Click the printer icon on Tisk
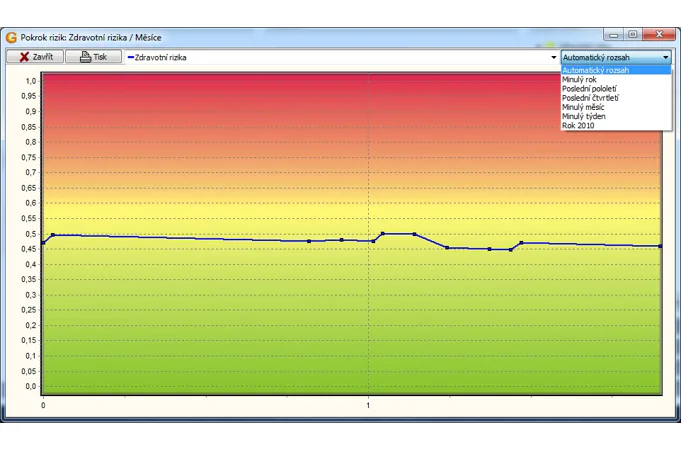 [x=85, y=57]
